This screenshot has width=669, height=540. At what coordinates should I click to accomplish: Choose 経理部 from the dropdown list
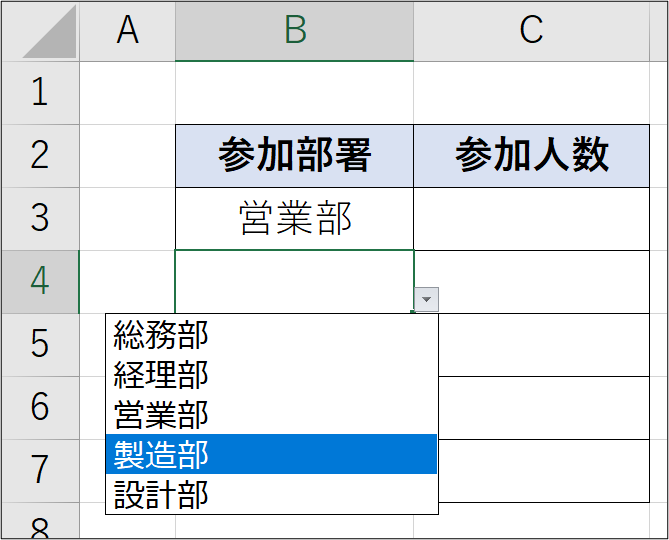pyautogui.click(x=271, y=375)
